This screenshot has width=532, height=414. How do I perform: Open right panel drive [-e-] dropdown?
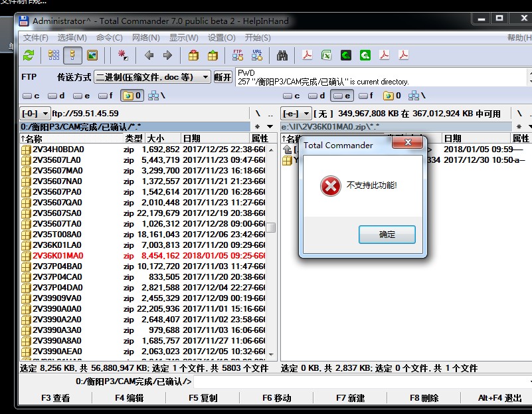[x=296, y=114]
